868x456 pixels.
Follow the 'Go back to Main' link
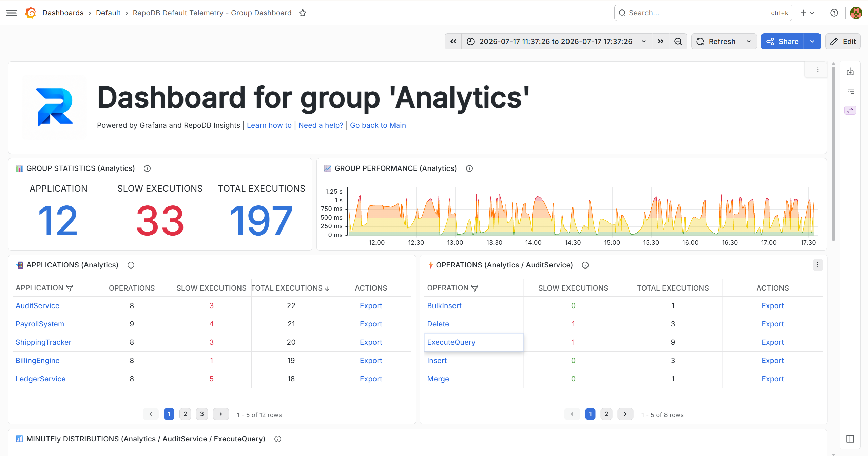[x=378, y=125]
